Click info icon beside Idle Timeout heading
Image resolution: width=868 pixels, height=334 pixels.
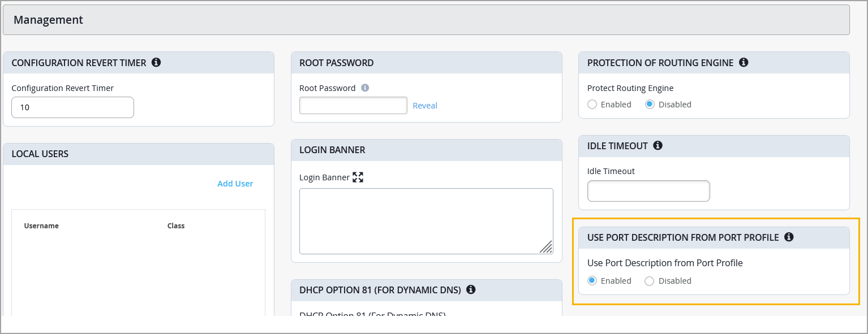(658, 145)
